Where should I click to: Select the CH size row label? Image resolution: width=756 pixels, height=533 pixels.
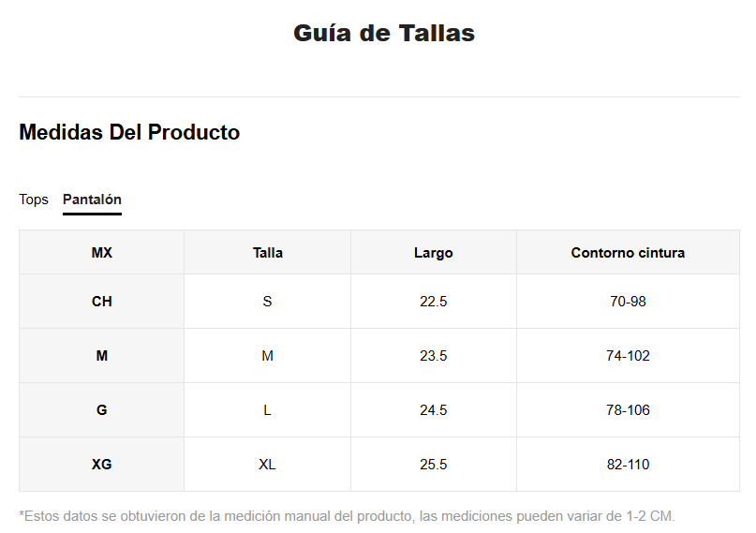point(102,302)
